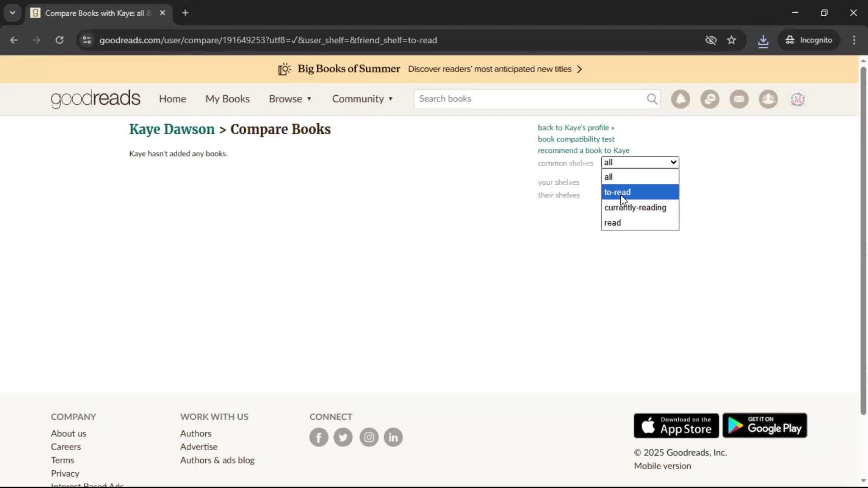868x488 pixels.
Task: Open Chrome three-dot menu
Action: point(854,40)
